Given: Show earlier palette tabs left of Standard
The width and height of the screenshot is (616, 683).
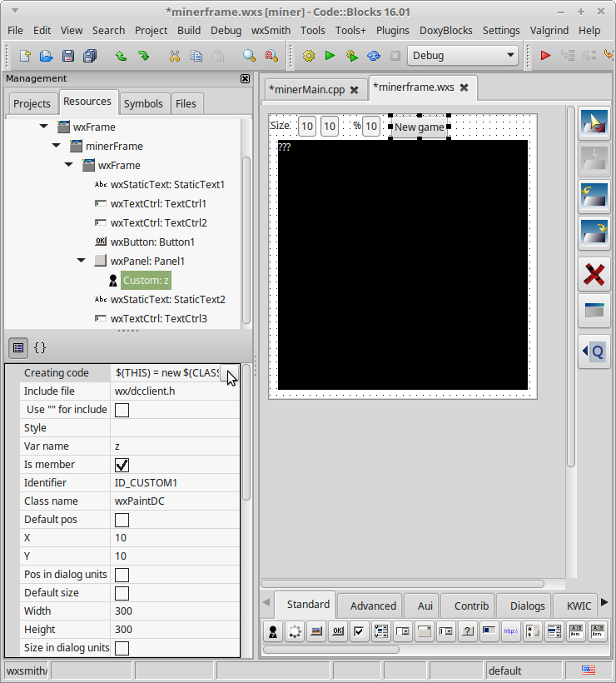Looking at the screenshot, I should click(266, 602).
